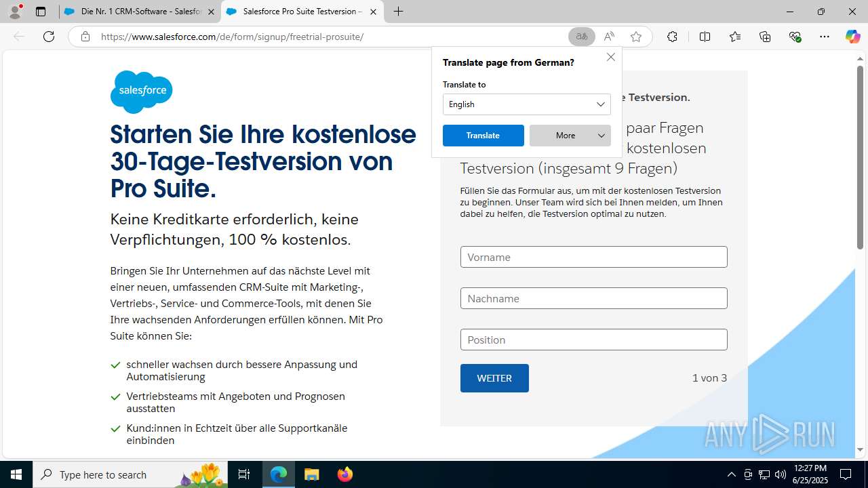Add this page to favorites star
The width and height of the screenshot is (868, 488).
(x=636, y=37)
